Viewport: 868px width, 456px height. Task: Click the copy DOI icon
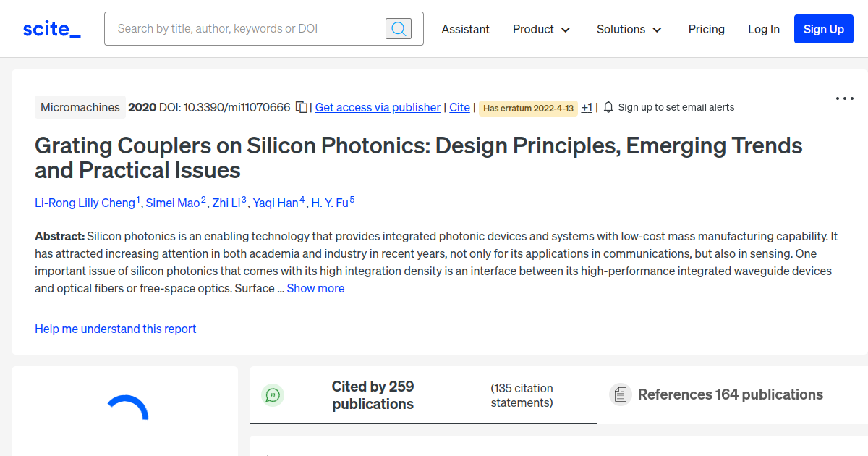(x=302, y=107)
